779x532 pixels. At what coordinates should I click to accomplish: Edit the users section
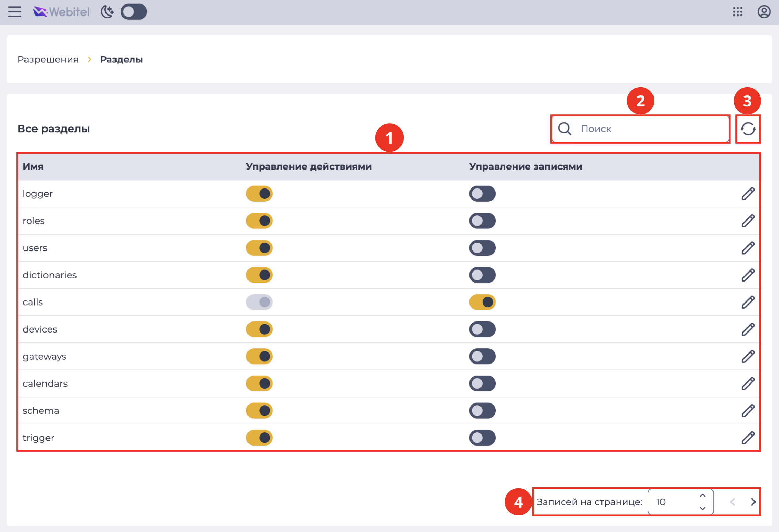(x=748, y=248)
